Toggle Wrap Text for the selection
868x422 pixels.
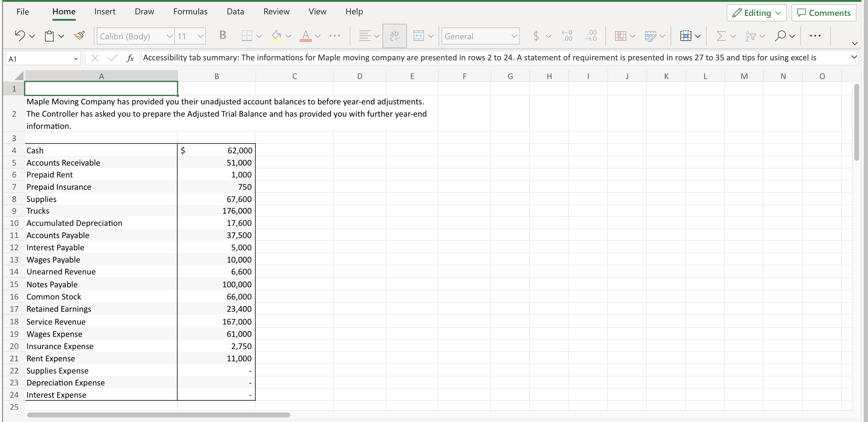pyautogui.click(x=395, y=36)
